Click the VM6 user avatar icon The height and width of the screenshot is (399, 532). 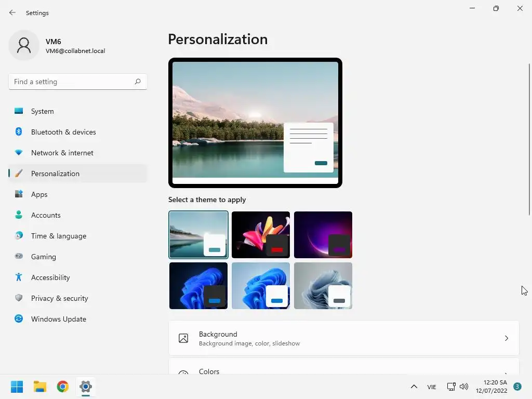(24, 45)
